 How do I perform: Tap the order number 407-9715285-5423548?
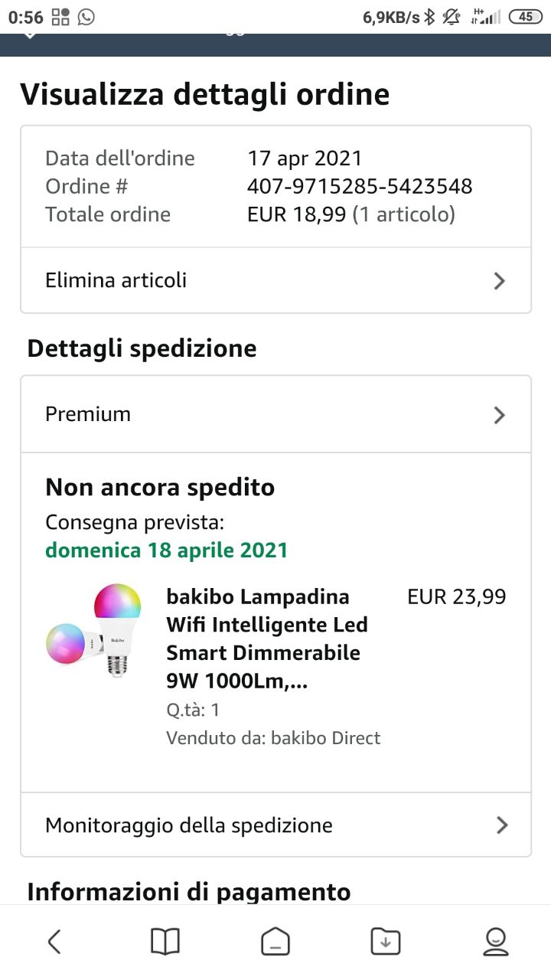point(360,186)
